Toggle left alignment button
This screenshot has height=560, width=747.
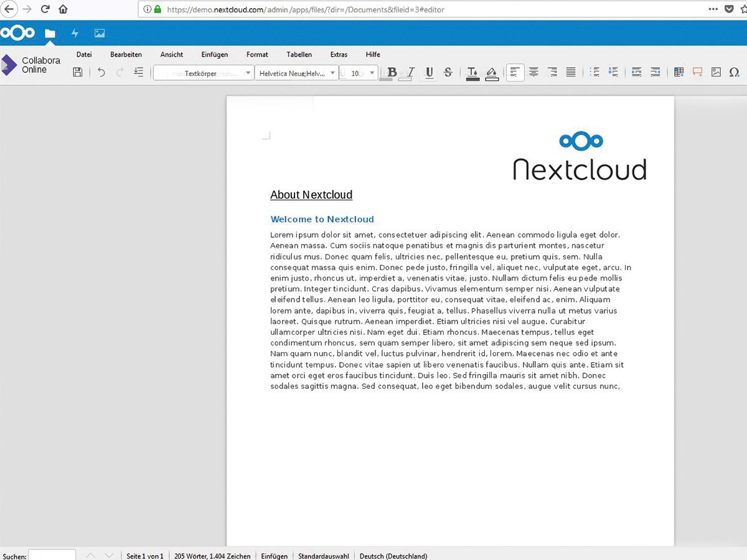coord(515,73)
